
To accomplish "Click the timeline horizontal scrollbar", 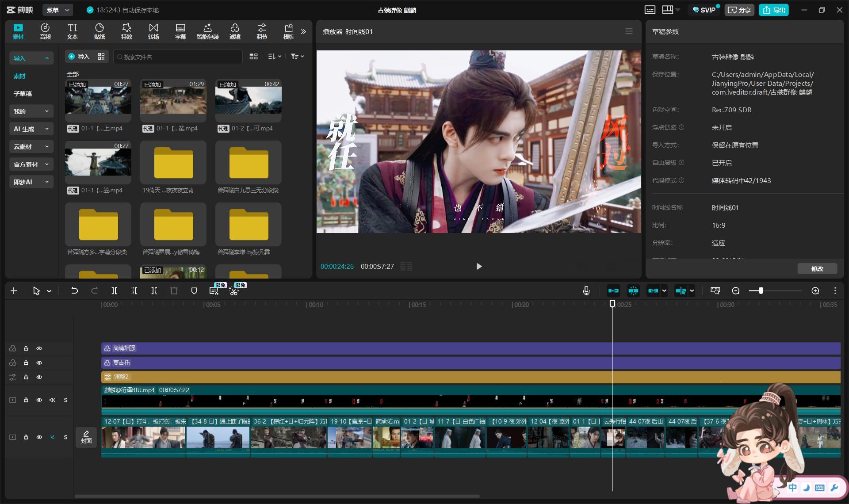I will pyautogui.click(x=277, y=496).
